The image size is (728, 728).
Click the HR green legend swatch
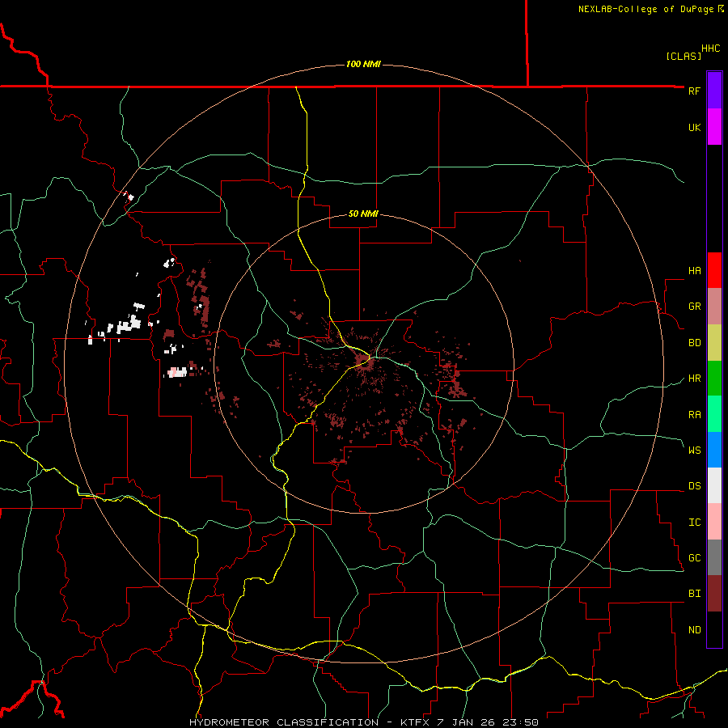(714, 378)
